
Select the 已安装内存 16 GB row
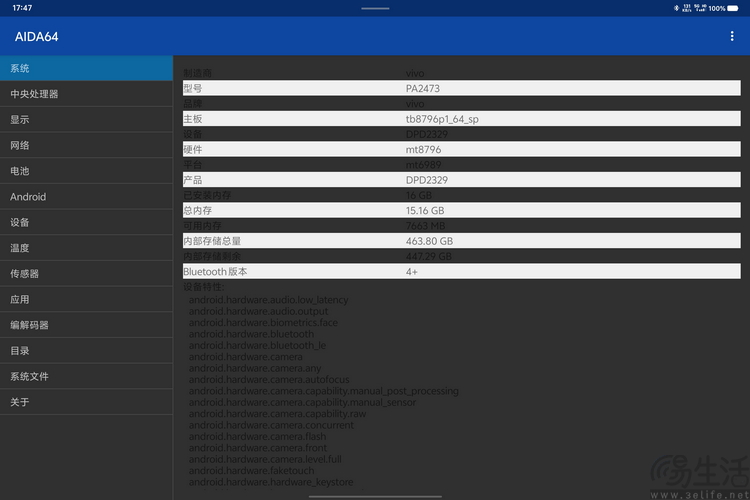pos(462,195)
